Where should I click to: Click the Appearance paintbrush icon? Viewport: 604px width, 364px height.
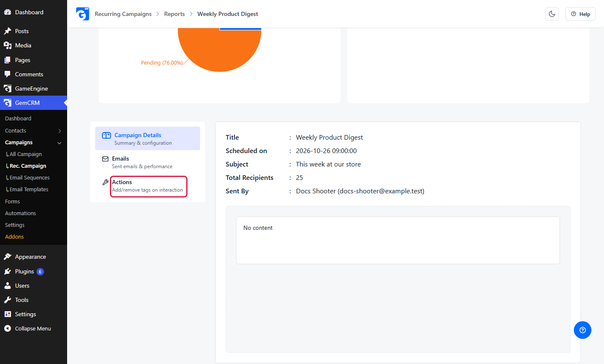8,257
